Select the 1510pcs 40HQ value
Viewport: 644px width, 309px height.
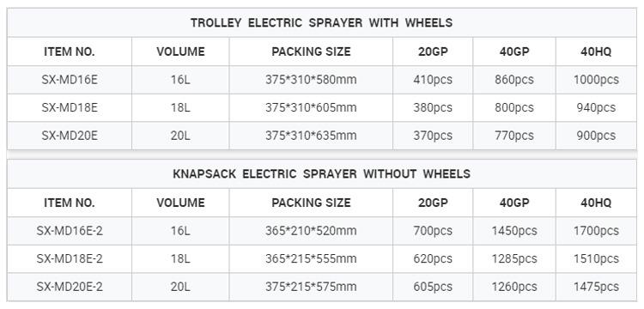coord(596,259)
